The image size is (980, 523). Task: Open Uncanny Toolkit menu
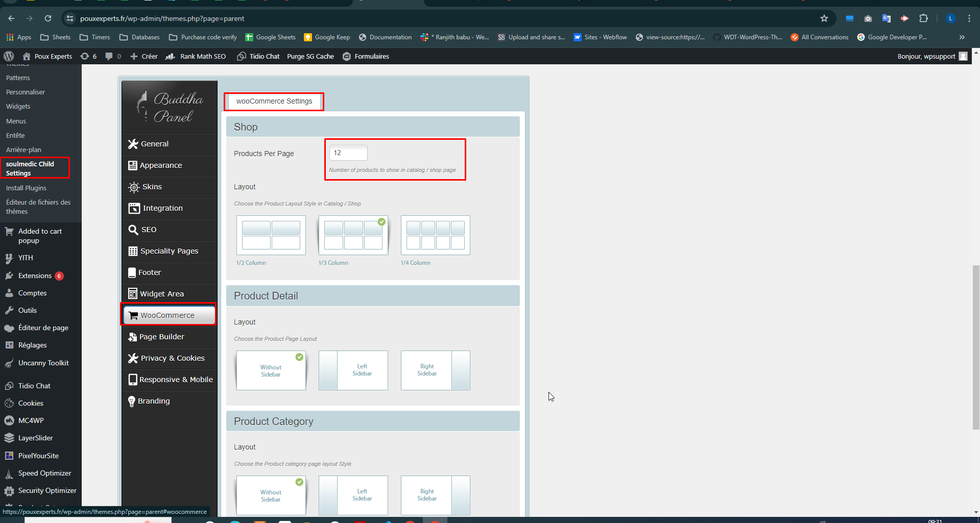43,363
